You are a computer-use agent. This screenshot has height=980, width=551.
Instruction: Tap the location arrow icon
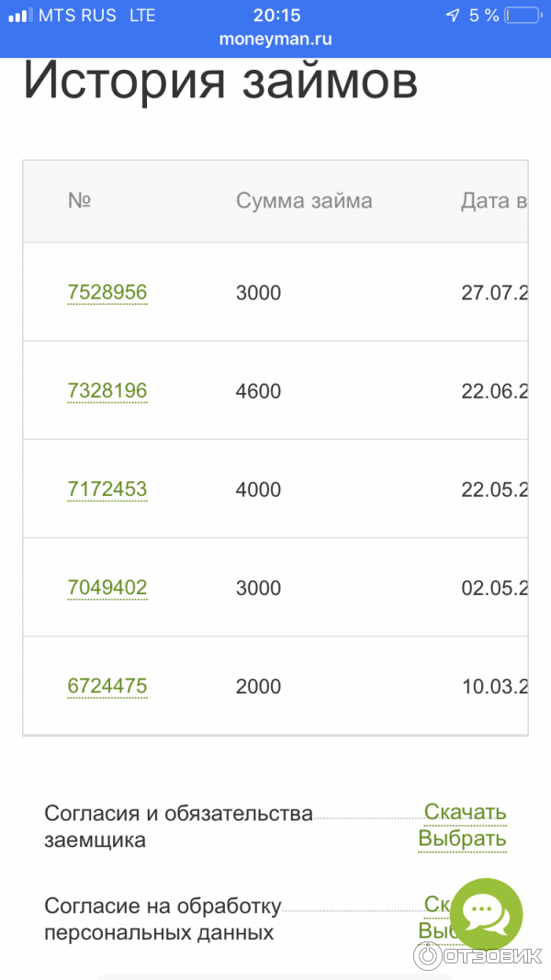tap(452, 16)
